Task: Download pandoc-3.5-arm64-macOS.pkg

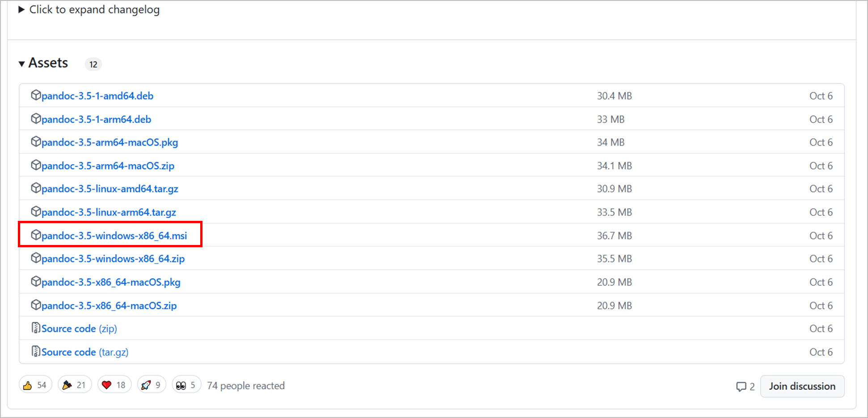Action: pos(110,143)
